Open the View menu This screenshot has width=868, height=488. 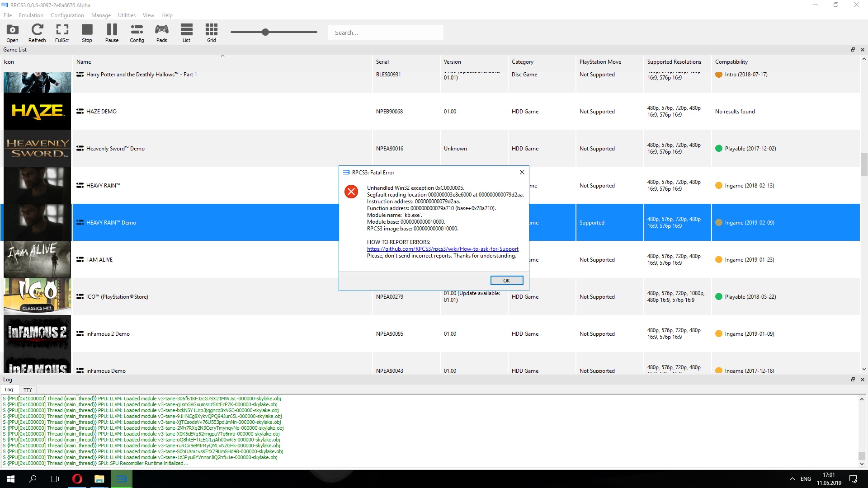148,15
